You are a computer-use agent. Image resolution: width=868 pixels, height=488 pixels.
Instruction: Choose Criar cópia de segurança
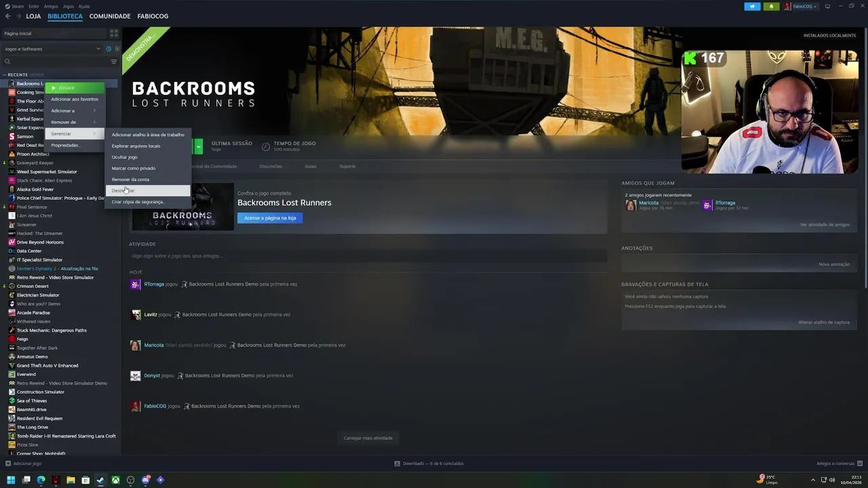pyautogui.click(x=148, y=201)
